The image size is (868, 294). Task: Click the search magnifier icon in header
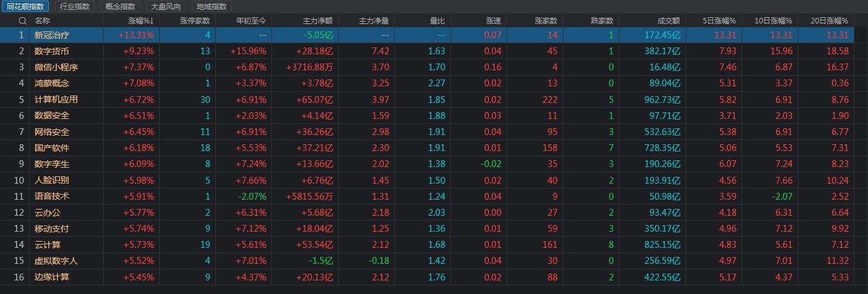point(23,21)
